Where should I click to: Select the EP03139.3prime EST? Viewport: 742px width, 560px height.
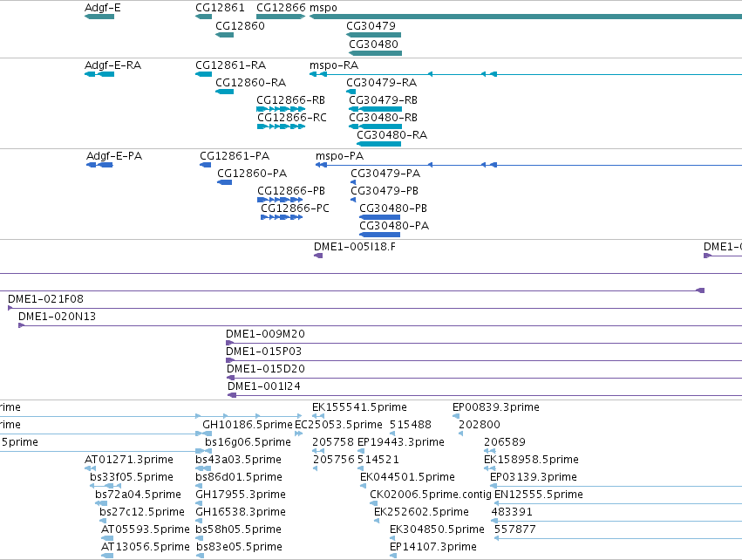tap(616, 486)
